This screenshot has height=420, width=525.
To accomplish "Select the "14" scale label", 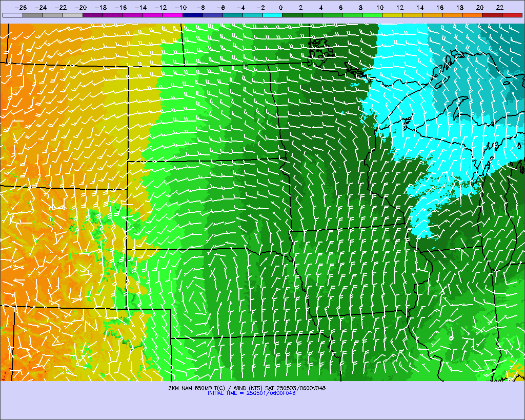I will (x=420, y=7).
